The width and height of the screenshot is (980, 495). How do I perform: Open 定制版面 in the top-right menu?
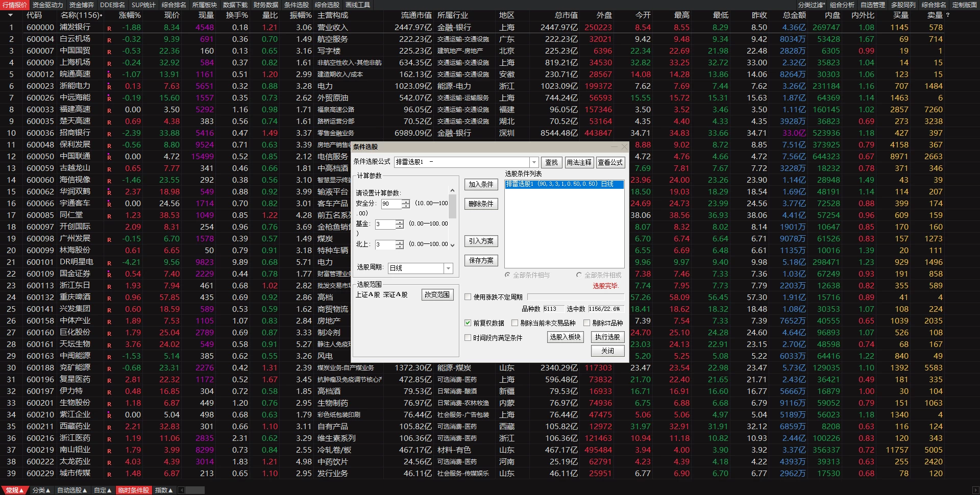coord(965,5)
